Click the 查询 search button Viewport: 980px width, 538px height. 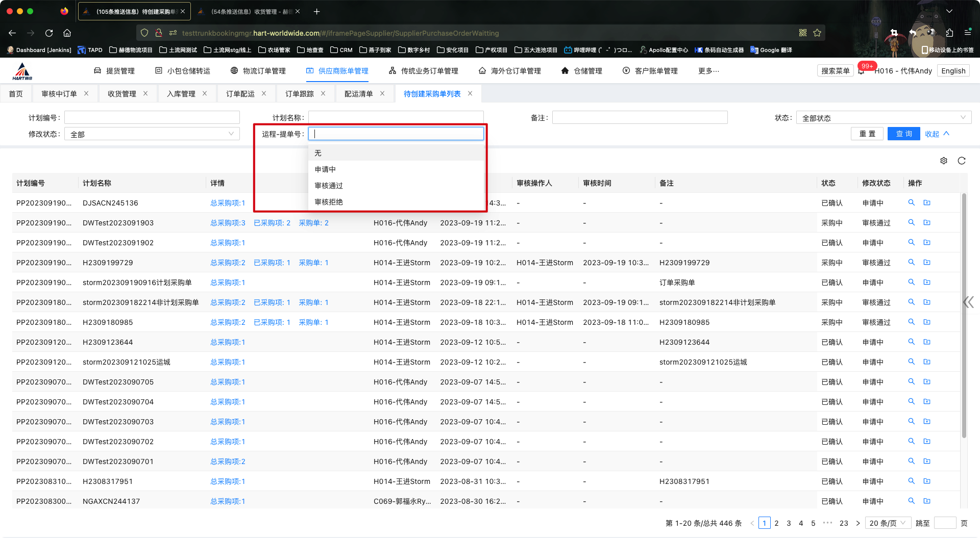(903, 134)
